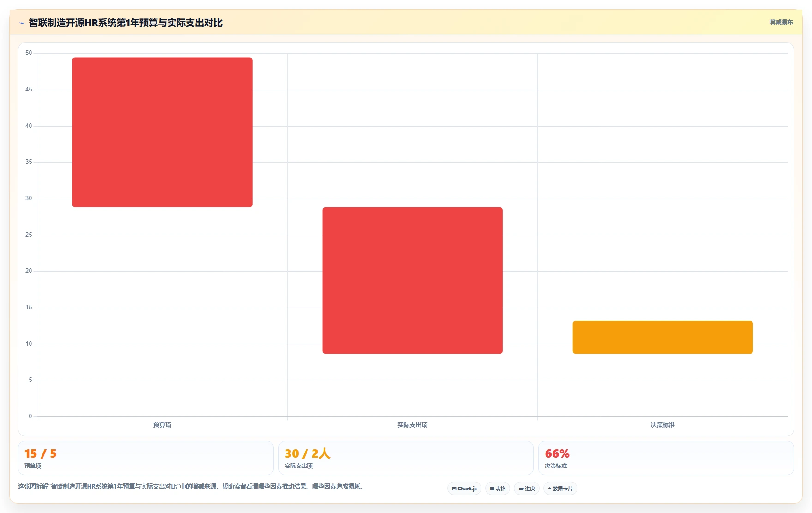Viewport: 812px width, 513px height.
Task: Click the 预算项 x-axis label
Action: tap(162, 425)
